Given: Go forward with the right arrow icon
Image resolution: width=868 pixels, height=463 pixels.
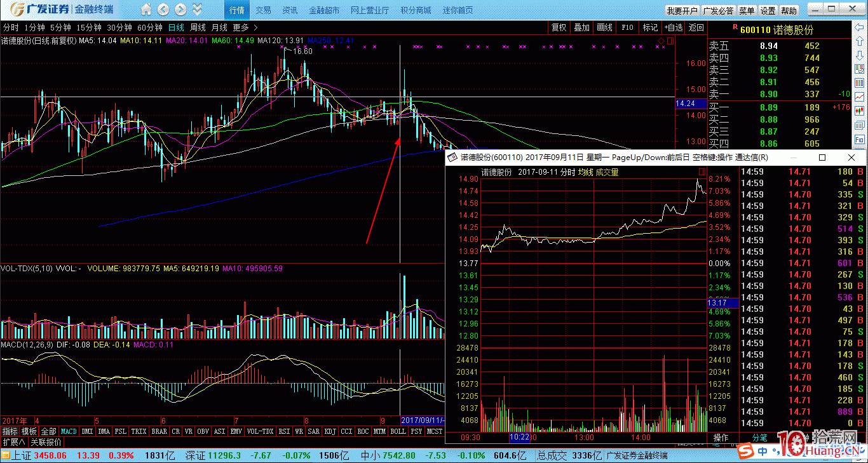Looking at the screenshot, I should 180,10.
